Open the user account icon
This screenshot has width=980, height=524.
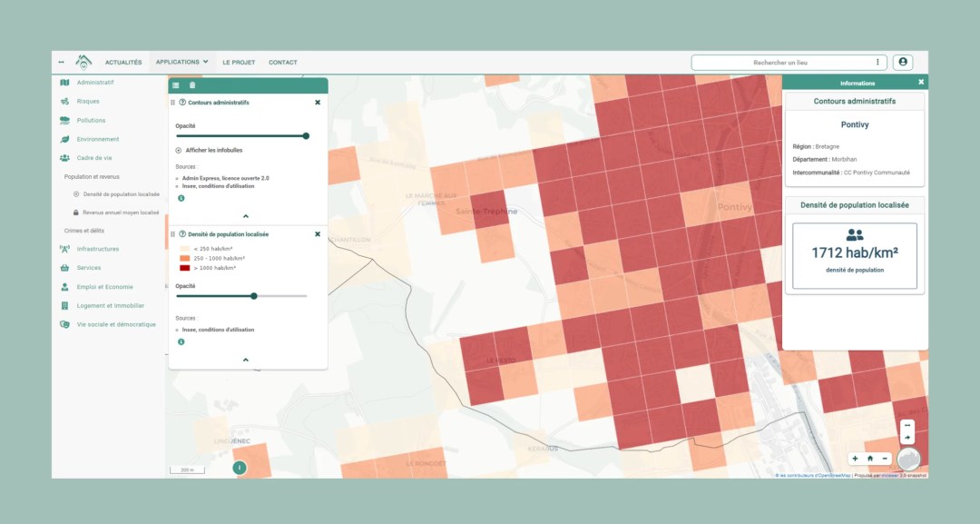[x=903, y=62]
